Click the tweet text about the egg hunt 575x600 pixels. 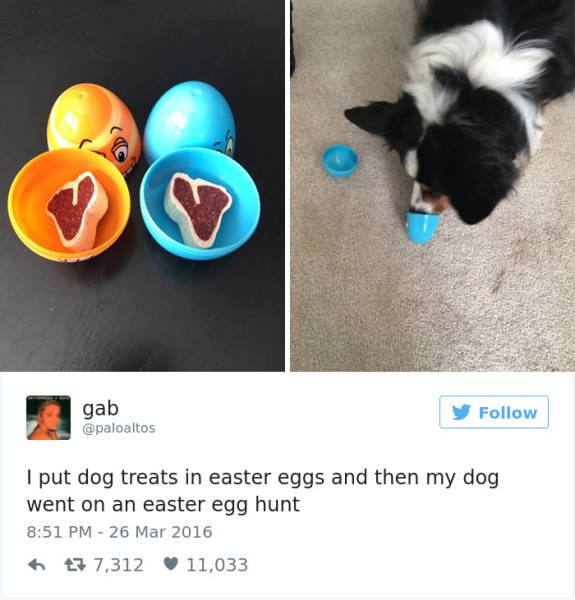pos(263,491)
